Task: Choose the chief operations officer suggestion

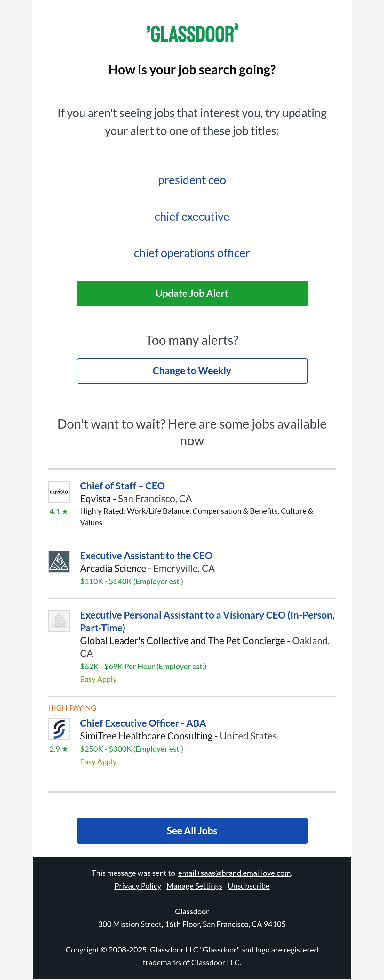Action: point(192,253)
